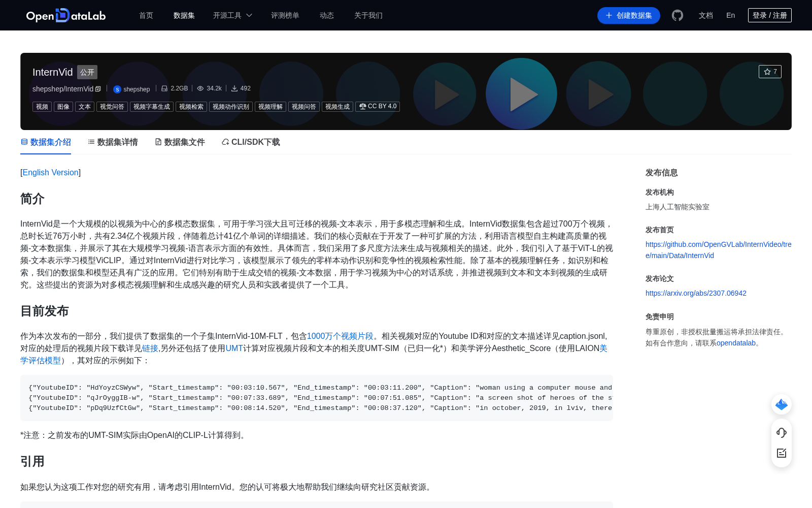Go to 首页 in navigation
The image size is (812, 508).
pyautogui.click(x=146, y=15)
